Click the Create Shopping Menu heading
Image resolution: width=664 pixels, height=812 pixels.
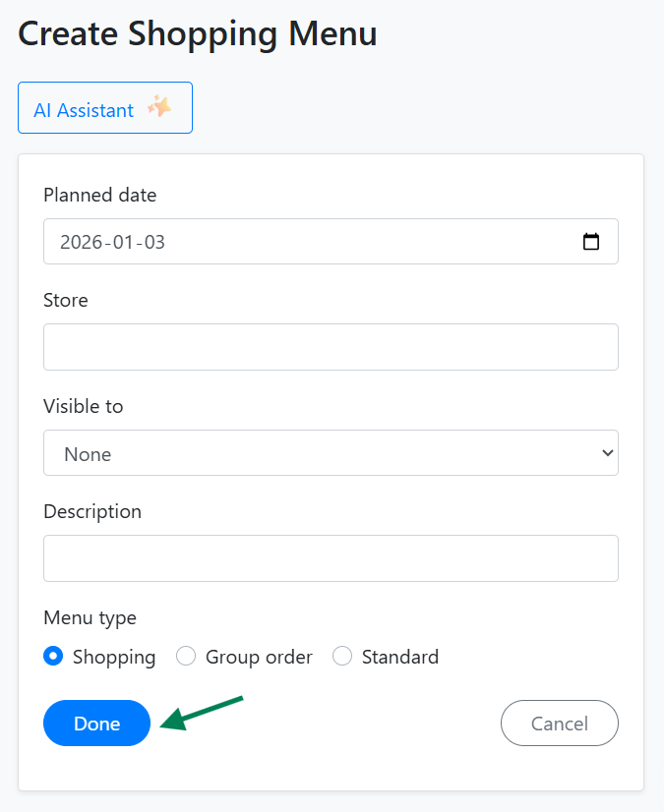197,33
